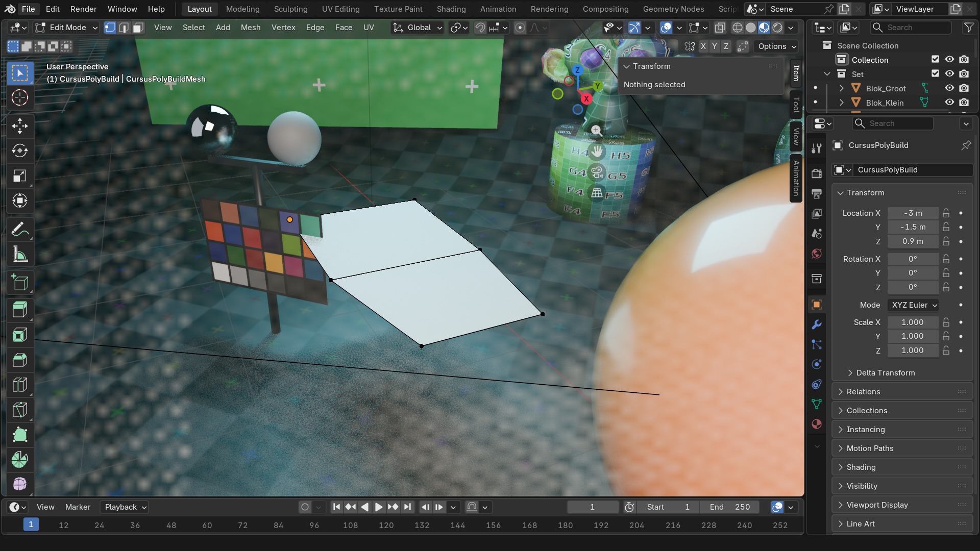Click the End frame 250 field
980x551 pixels.
[x=730, y=507]
